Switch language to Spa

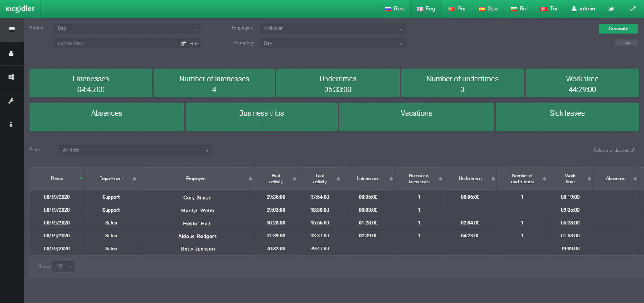tap(488, 9)
